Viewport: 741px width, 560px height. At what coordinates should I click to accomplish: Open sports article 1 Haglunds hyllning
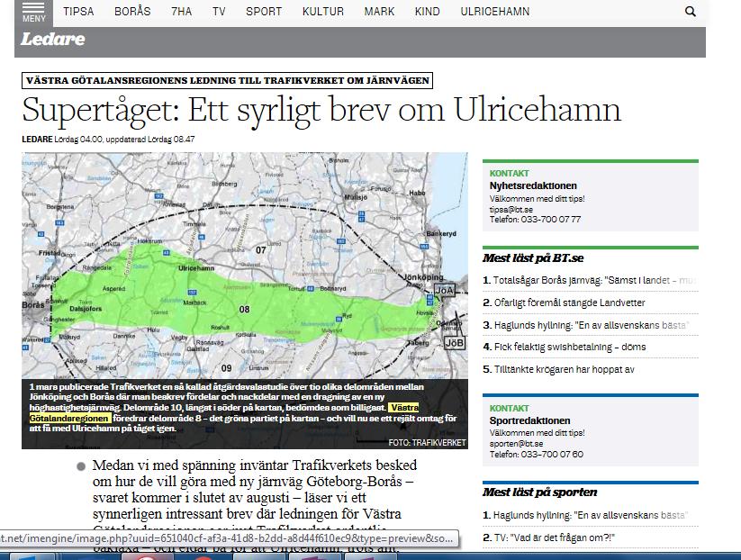pyautogui.click(x=585, y=515)
